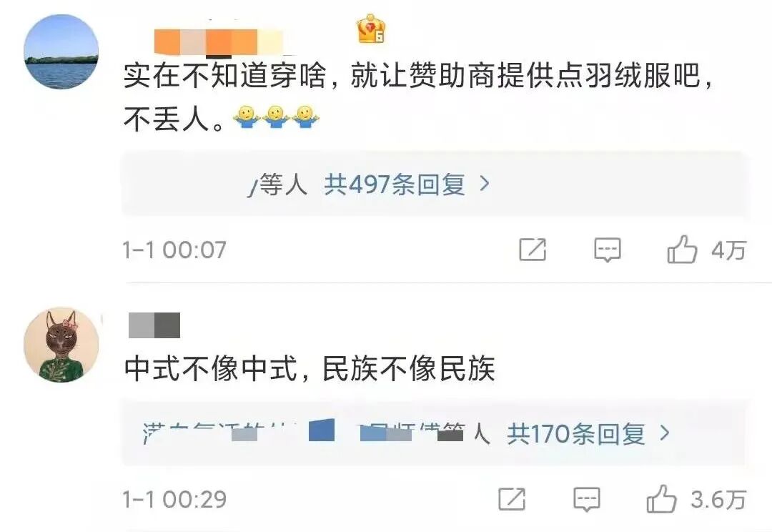Tap the repost icon on the 00:07 comment
Image resolution: width=772 pixels, height=532 pixels.
click(x=533, y=250)
